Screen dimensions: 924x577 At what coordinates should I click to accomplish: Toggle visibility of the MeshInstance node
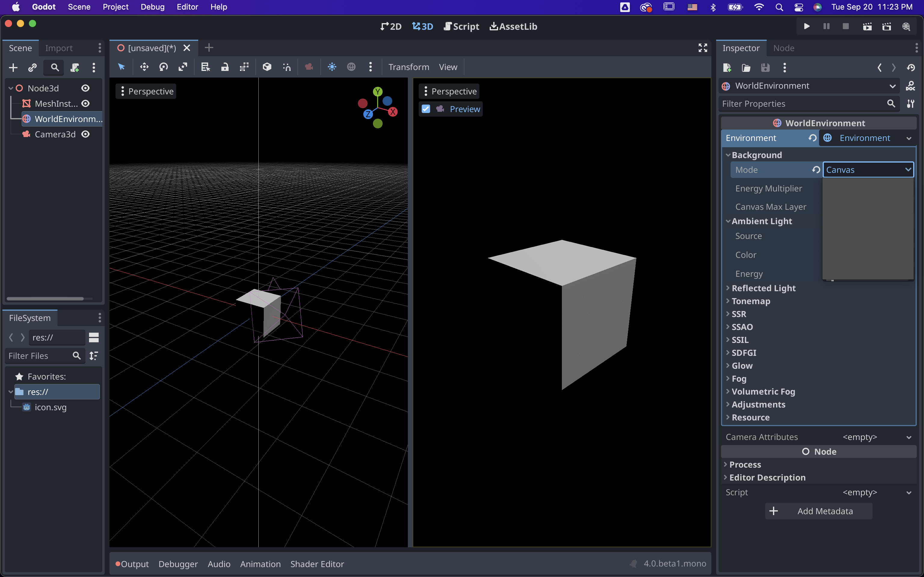(85, 103)
